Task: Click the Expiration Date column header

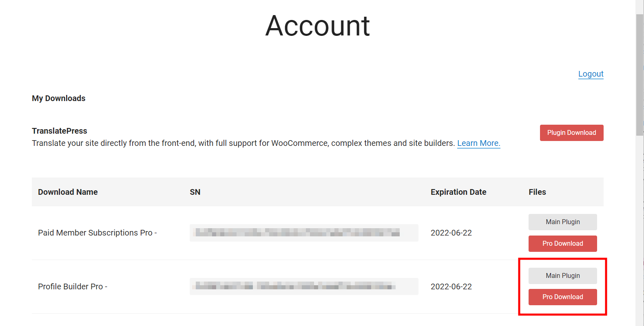Action: 458,192
